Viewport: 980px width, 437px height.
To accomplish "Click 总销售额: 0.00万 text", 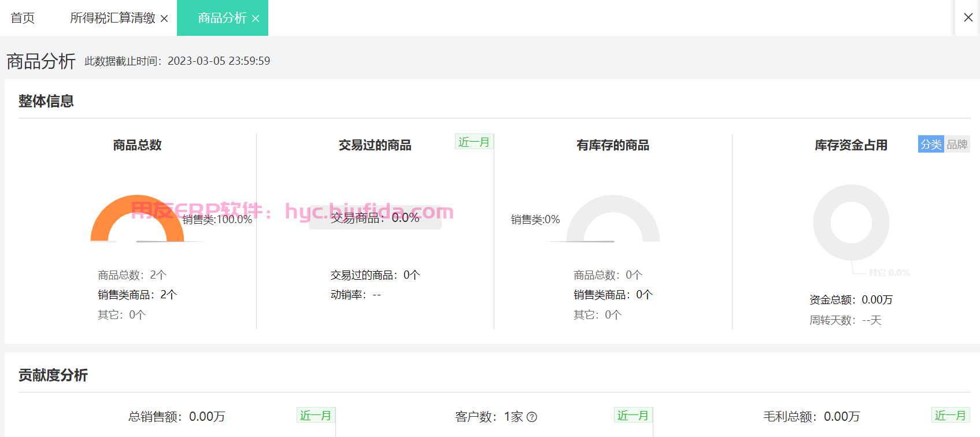I will (176, 416).
